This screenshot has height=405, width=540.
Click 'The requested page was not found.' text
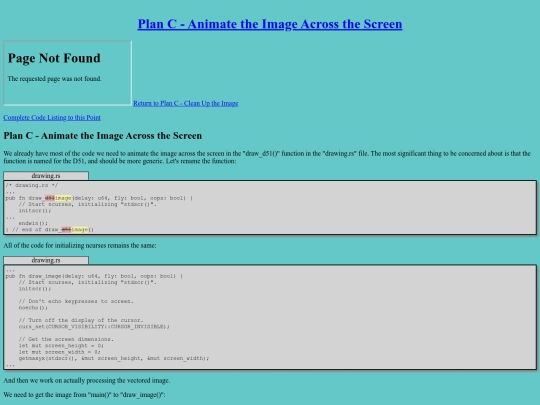pyautogui.click(x=54, y=79)
